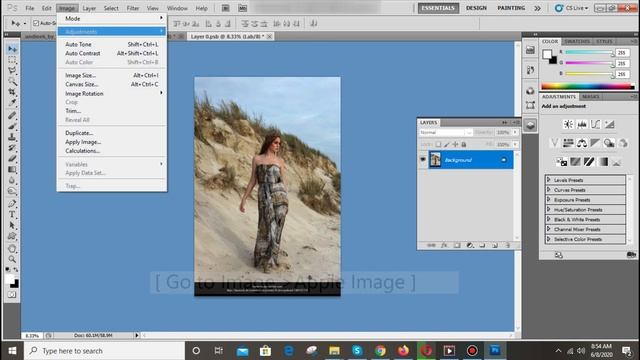Add an Invert adjustment
This screenshot has width=640, height=360.
(561, 162)
